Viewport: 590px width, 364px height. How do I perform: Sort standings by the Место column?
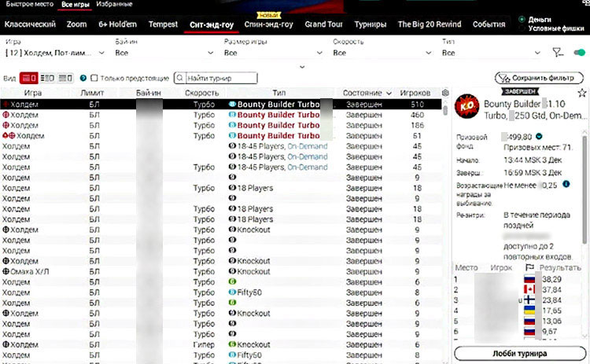[466, 268]
